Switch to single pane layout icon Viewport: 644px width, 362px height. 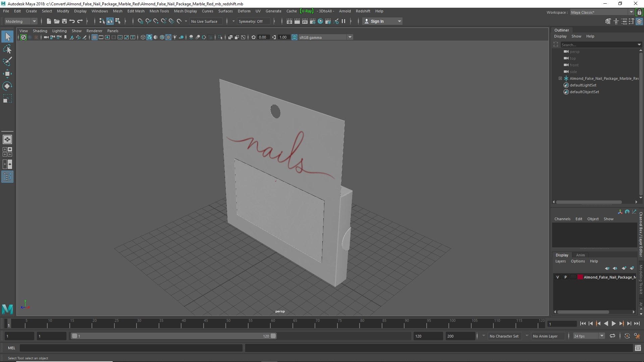[x=7, y=139]
